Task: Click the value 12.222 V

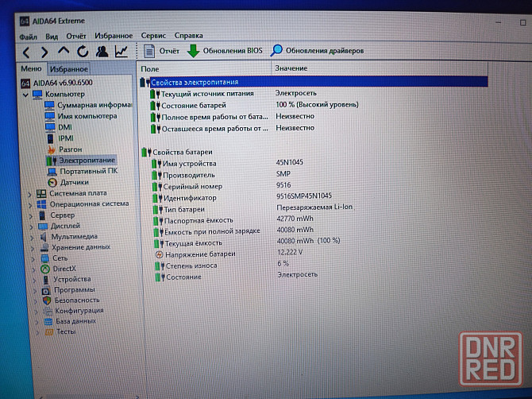Action: point(290,252)
